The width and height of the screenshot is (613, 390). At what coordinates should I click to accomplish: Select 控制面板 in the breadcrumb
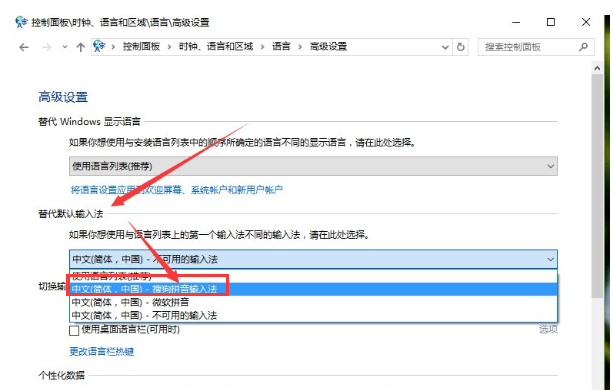141,47
